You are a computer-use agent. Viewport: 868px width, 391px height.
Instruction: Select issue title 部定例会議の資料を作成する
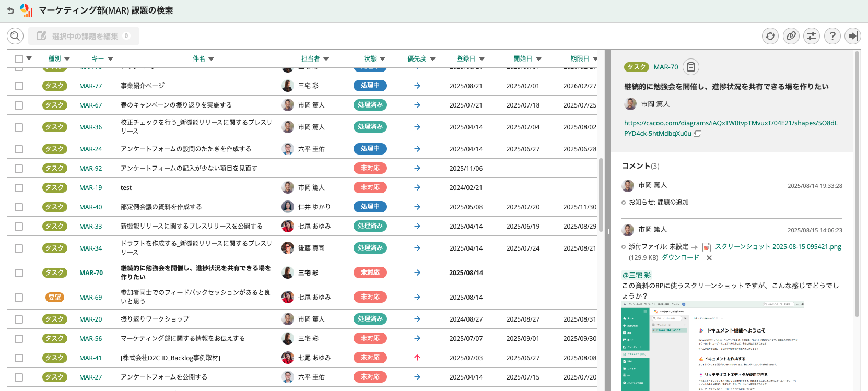point(161,207)
